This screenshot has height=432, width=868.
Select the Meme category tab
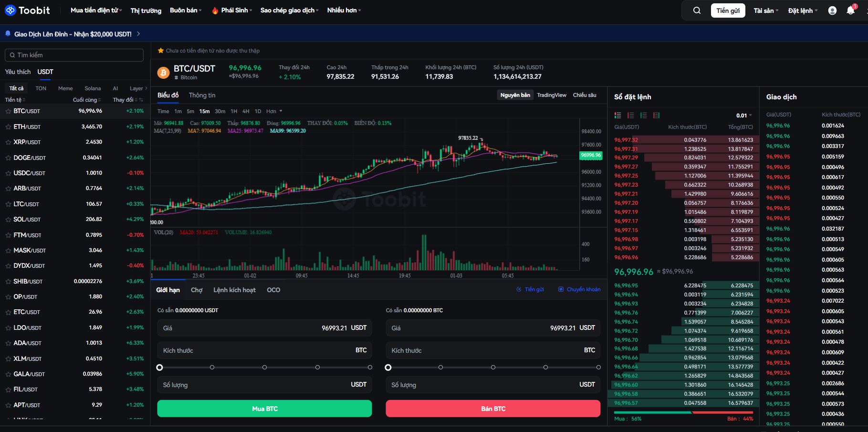pyautogui.click(x=65, y=88)
